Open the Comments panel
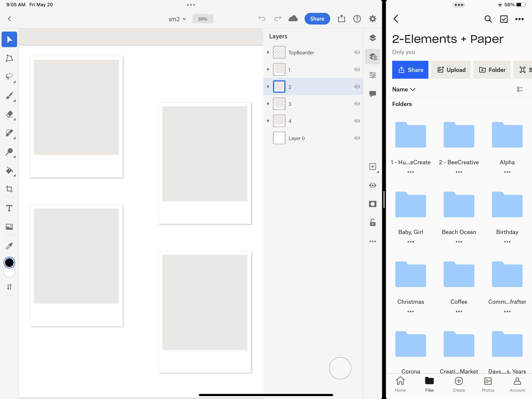Image resolution: width=532 pixels, height=399 pixels. [373, 94]
